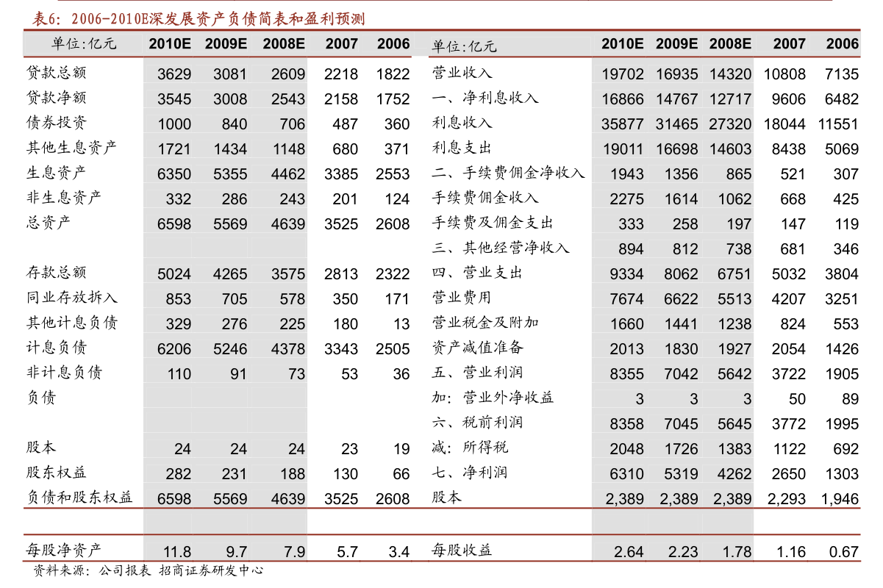The height and width of the screenshot is (588, 883).
Task: Click the cell containing 6206
Action: [x=174, y=349]
